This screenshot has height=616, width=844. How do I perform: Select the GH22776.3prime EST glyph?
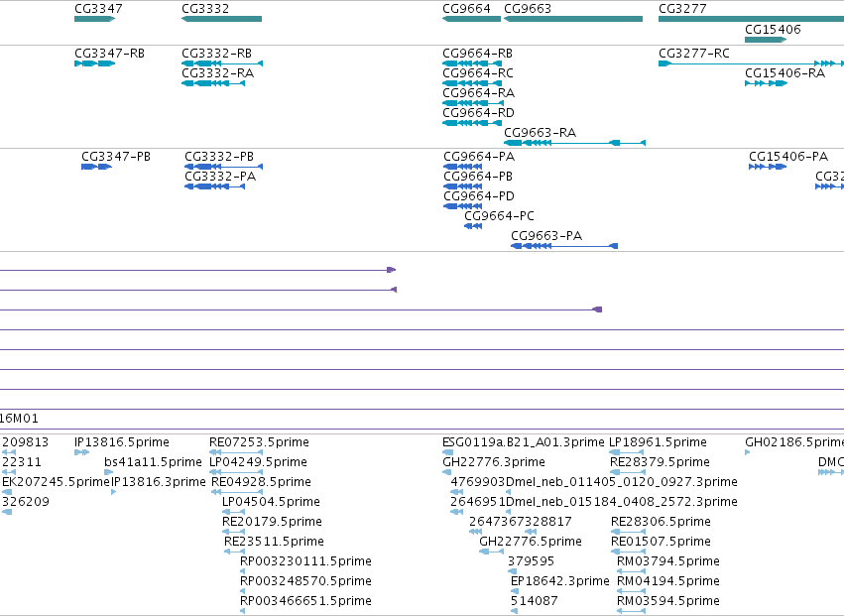[x=446, y=472]
